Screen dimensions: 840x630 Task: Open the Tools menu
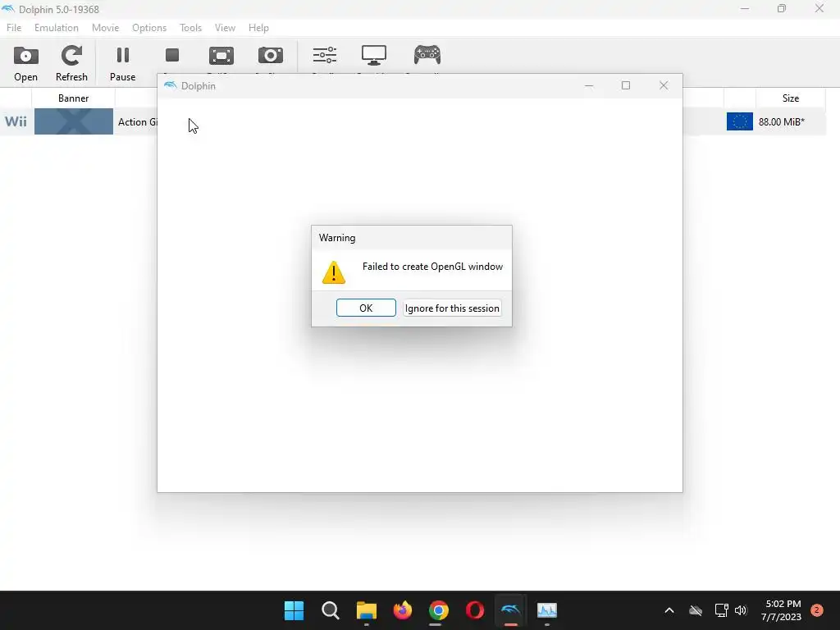pos(190,28)
